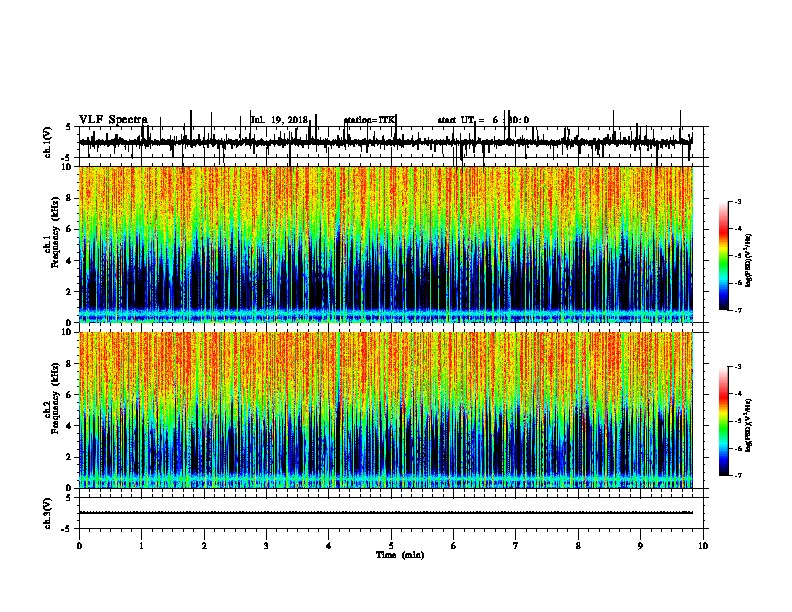Click the time axis tick label "1"

coord(141,545)
